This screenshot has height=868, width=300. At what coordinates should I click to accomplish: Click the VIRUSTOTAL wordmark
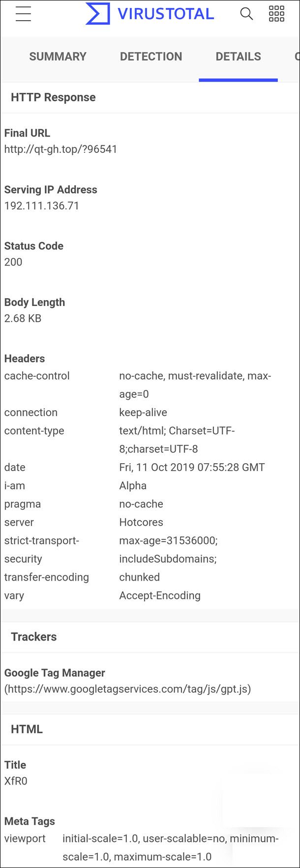pyautogui.click(x=166, y=14)
